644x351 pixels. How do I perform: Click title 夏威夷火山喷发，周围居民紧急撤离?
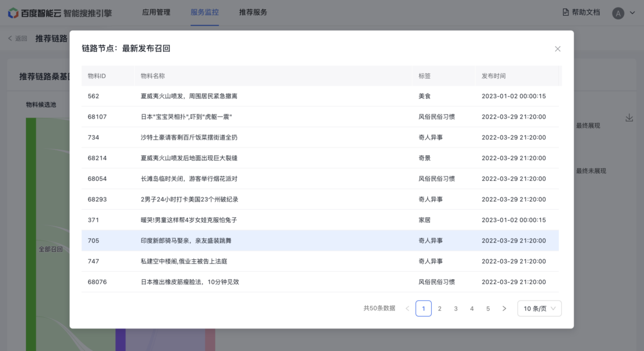click(189, 96)
